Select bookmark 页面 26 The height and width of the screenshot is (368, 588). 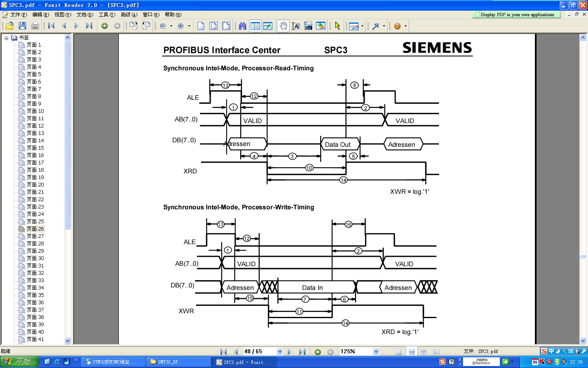click(x=35, y=229)
